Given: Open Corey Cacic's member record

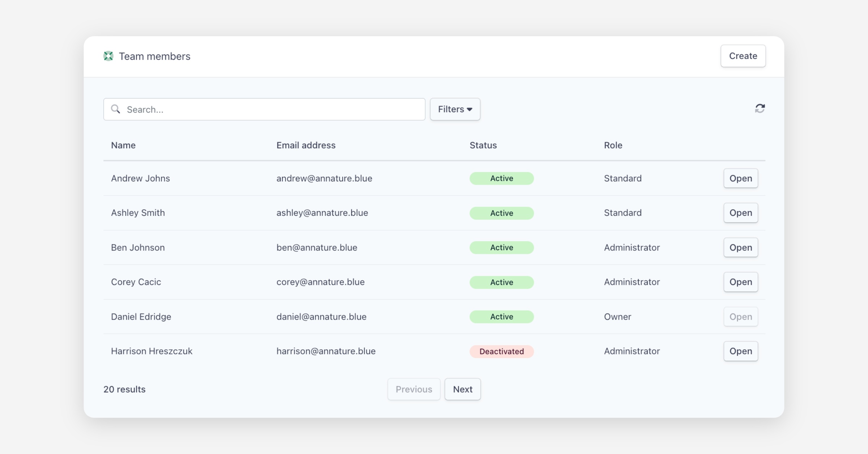Looking at the screenshot, I should [740, 282].
